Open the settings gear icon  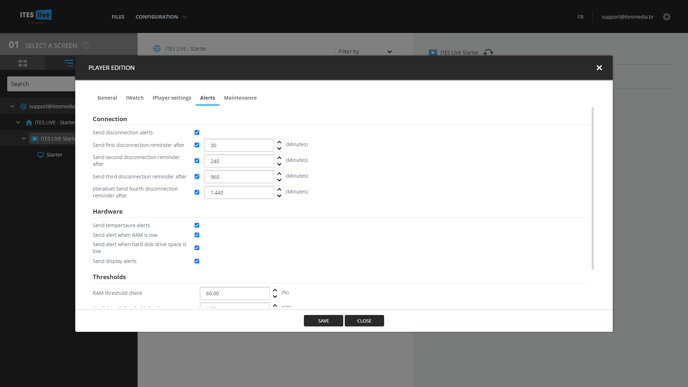pos(666,17)
